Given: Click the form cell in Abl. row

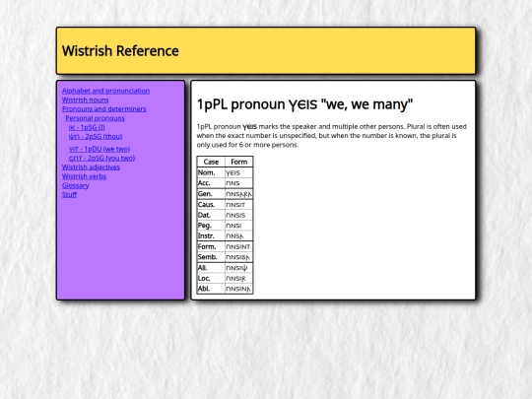Looking at the screenshot, I should 238,289.
